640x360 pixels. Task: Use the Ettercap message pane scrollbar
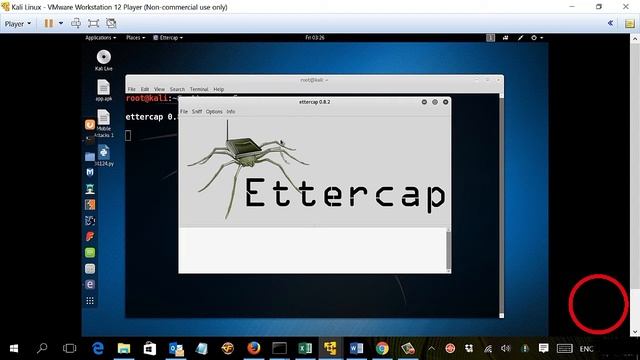coord(449,250)
